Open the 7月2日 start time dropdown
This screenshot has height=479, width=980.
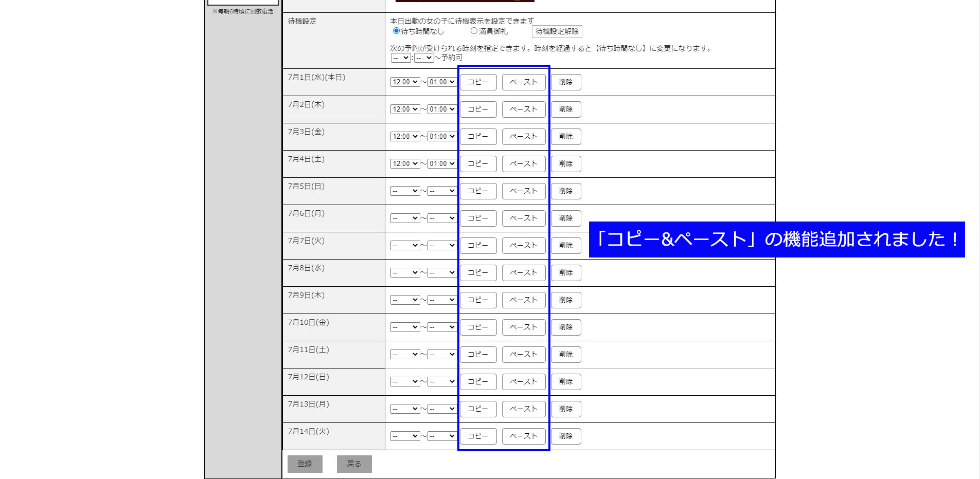pyautogui.click(x=405, y=109)
